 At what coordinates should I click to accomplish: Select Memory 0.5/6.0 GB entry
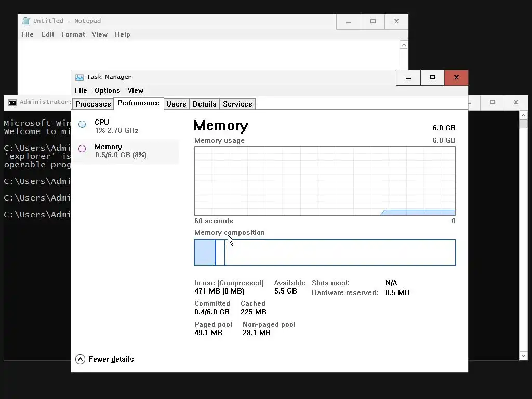tap(126, 151)
